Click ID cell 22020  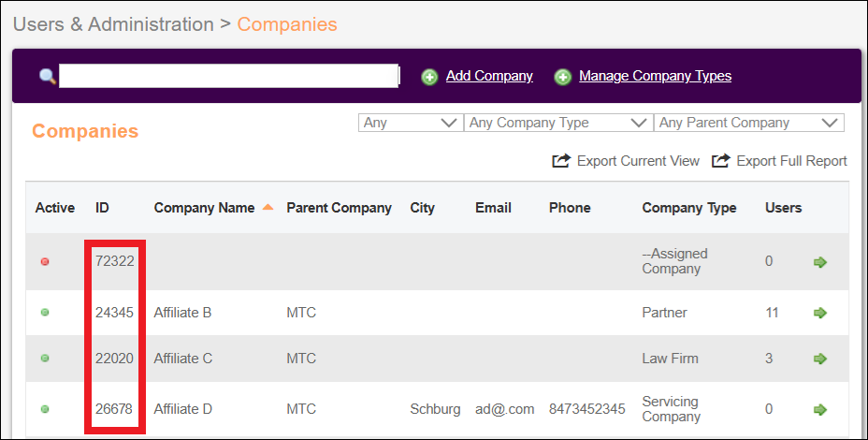click(x=114, y=359)
